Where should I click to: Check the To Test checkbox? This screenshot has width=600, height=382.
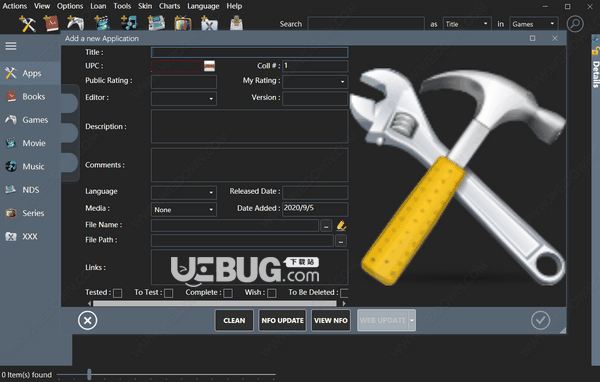point(168,293)
